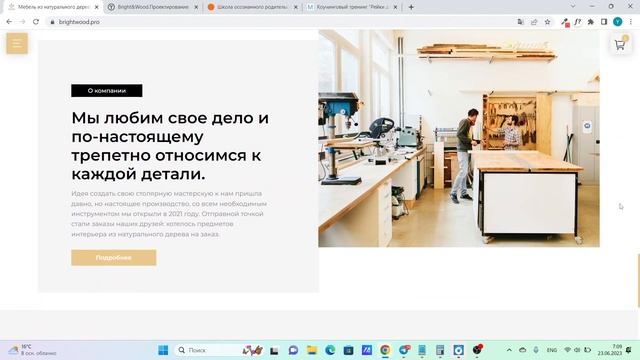This screenshot has width=640, height=360.
Task: Open the shopping cart icon
Action: (620, 44)
